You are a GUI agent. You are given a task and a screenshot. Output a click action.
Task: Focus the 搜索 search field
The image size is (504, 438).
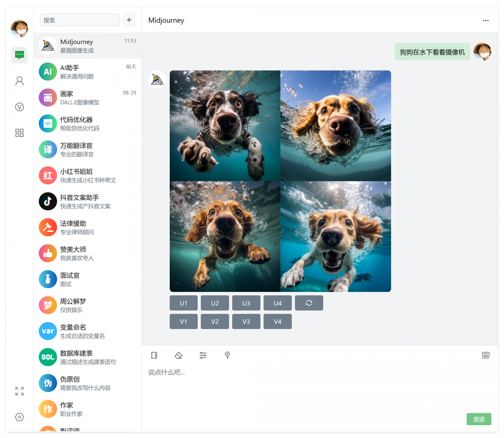coord(80,20)
